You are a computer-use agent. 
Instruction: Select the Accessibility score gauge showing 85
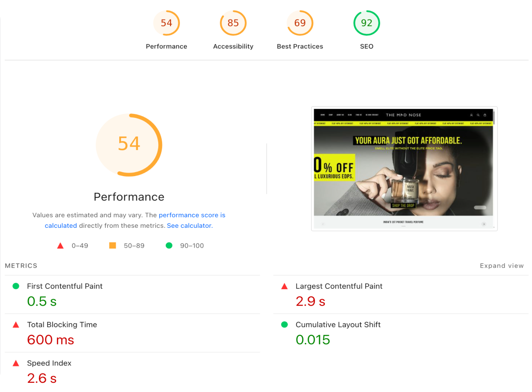pyautogui.click(x=233, y=23)
